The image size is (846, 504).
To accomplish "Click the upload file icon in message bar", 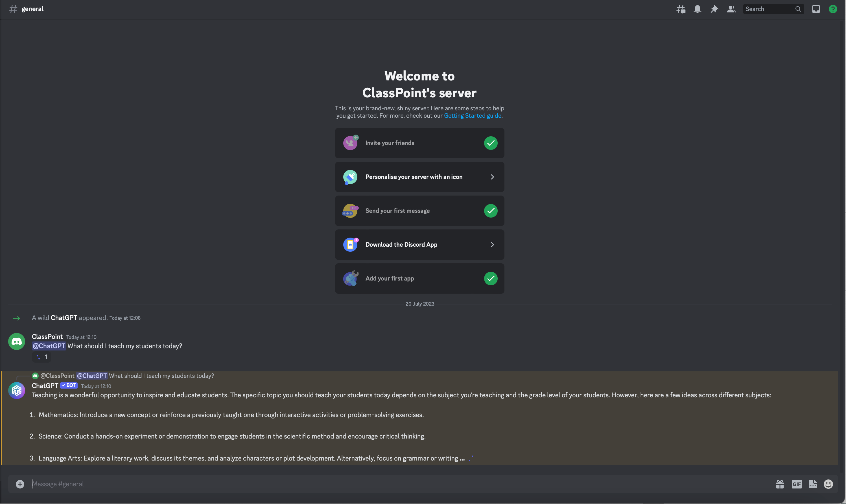I will click(19, 484).
